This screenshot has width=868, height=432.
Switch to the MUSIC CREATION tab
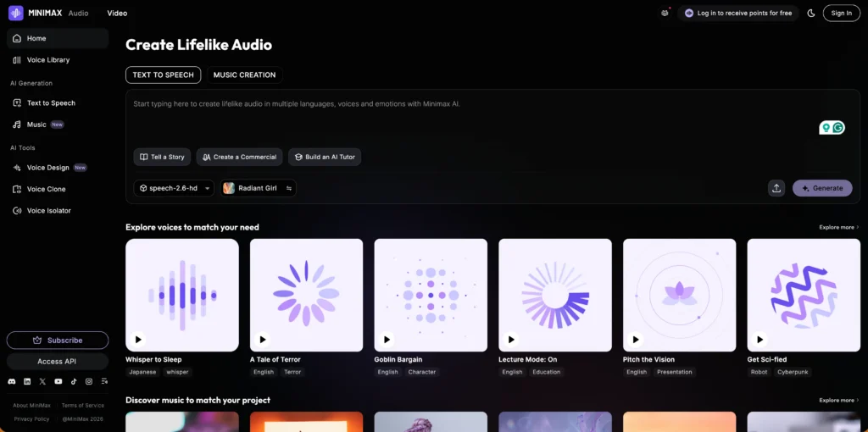[x=244, y=75]
